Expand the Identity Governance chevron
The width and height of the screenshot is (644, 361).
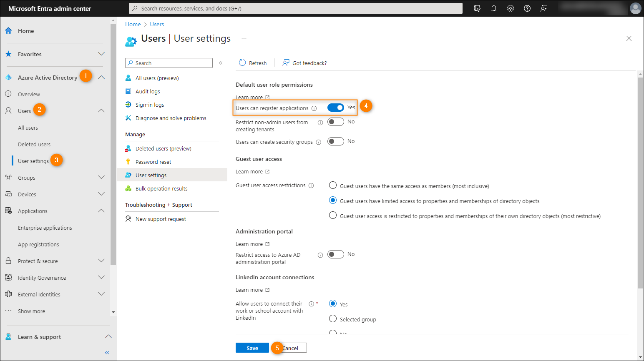[x=101, y=277]
